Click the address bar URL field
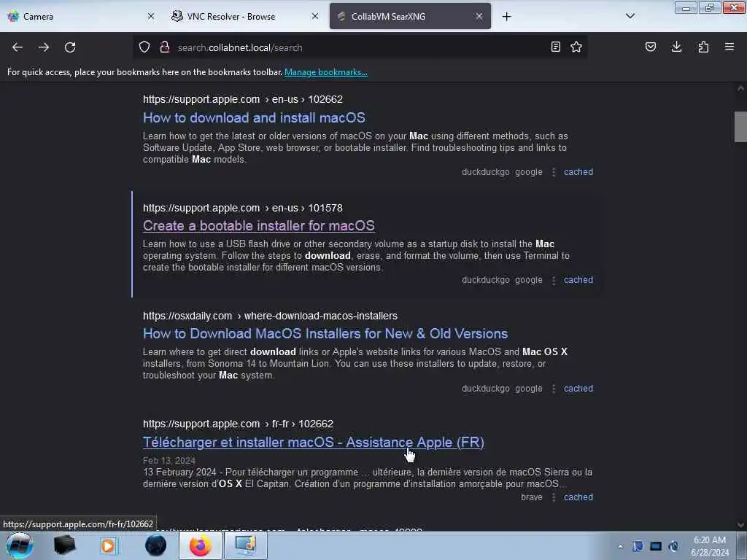Screen dimensions: 747x560 click(x=360, y=47)
